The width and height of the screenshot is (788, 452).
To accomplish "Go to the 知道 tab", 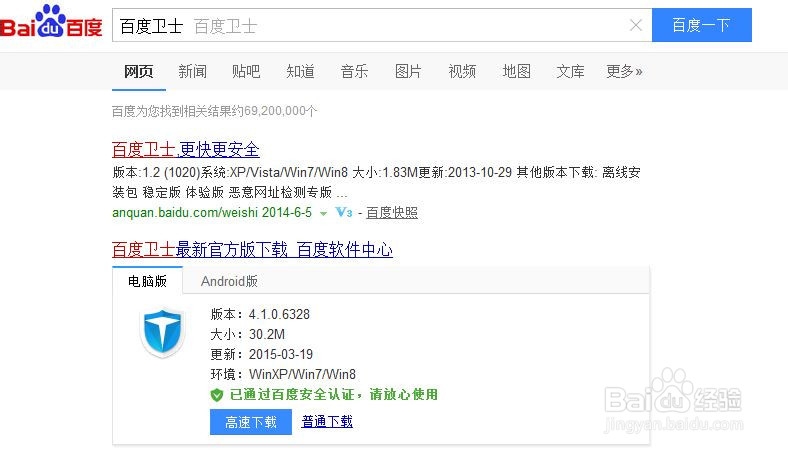I will (301, 71).
